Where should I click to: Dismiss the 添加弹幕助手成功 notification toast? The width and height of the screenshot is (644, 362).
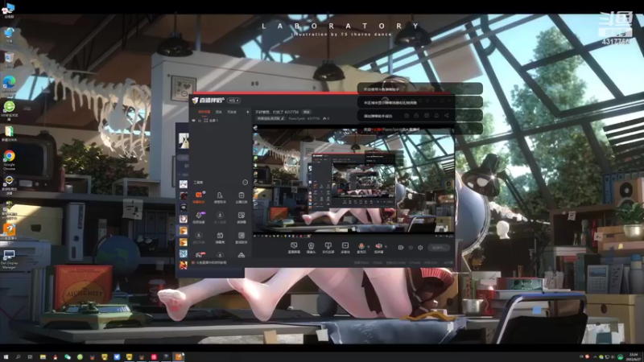[x=419, y=116]
